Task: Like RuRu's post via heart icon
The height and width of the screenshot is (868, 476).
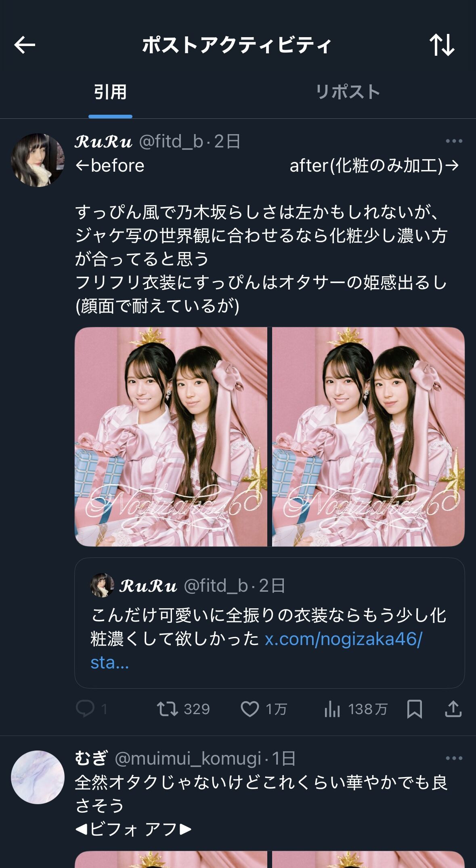Action: 250,709
